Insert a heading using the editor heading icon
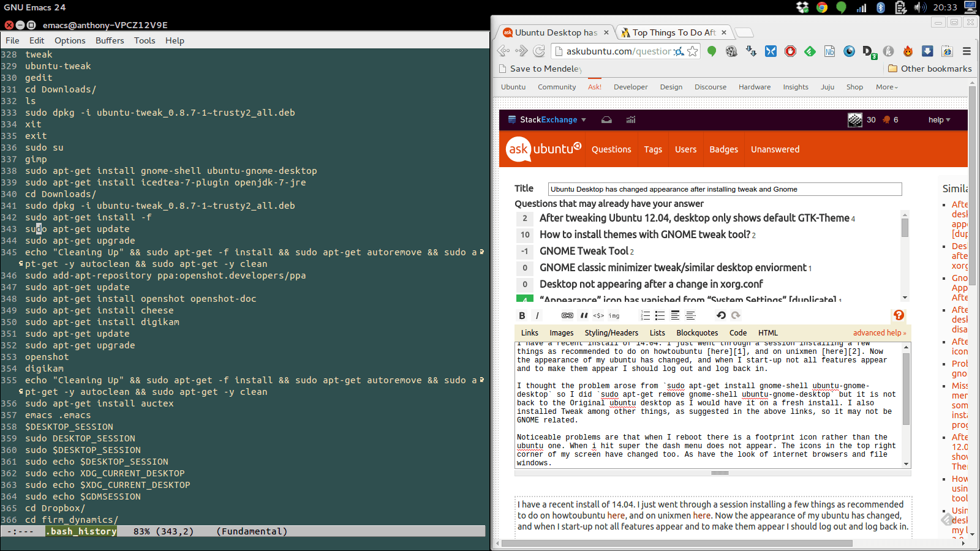Image resolution: width=980 pixels, height=551 pixels. (675, 315)
